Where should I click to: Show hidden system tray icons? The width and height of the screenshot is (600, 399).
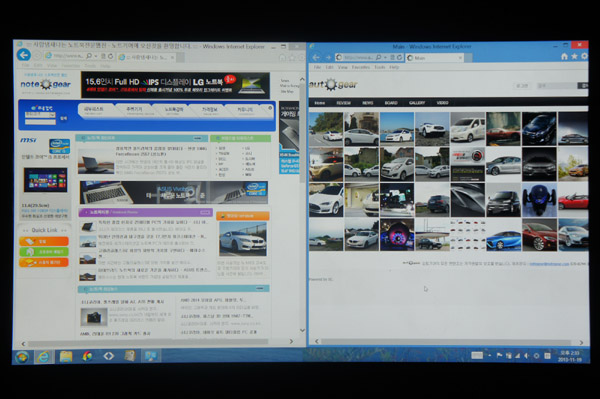pyautogui.click(x=490, y=356)
